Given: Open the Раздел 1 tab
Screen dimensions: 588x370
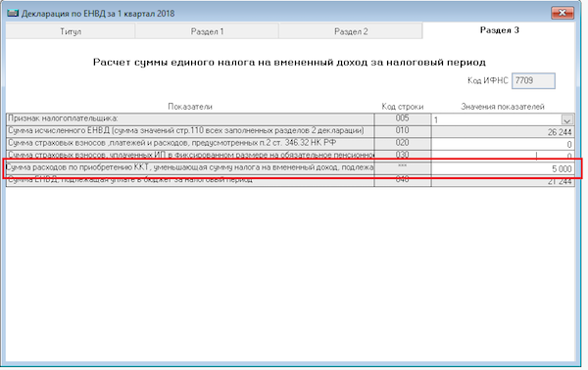Looking at the screenshot, I should [x=207, y=31].
